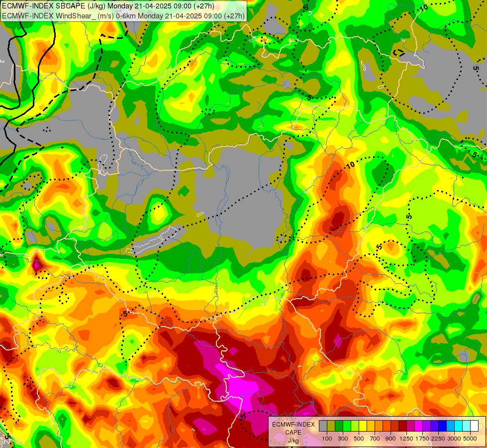The width and height of the screenshot is (487, 448).
Task: Click the WindShear 0-6km title line
Action: click(123, 16)
